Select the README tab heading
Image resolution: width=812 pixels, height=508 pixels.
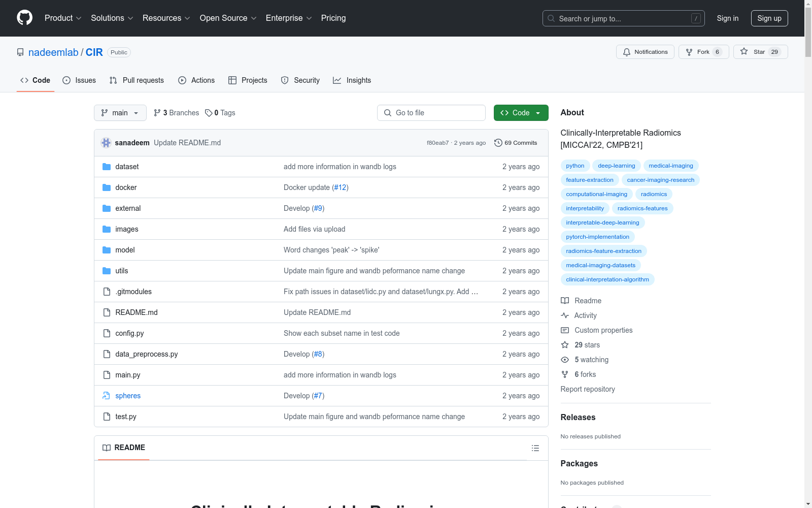[x=124, y=448]
